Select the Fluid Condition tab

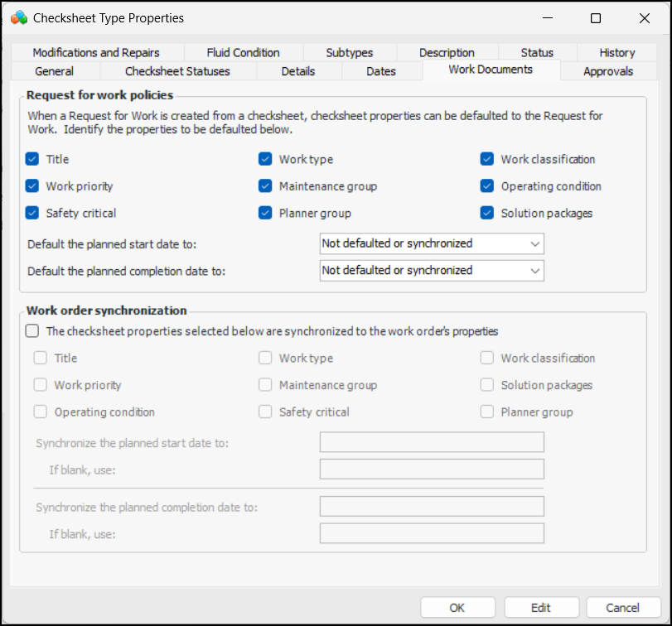click(243, 52)
